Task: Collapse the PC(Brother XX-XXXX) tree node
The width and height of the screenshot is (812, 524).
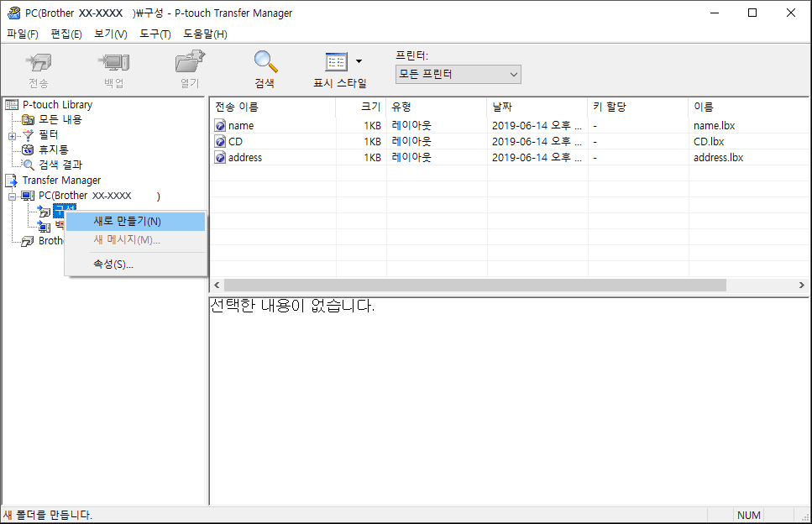Action: 12,196
